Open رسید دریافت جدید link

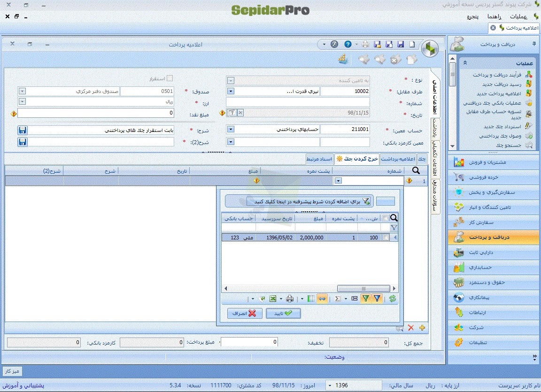pyautogui.click(x=502, y=84)
